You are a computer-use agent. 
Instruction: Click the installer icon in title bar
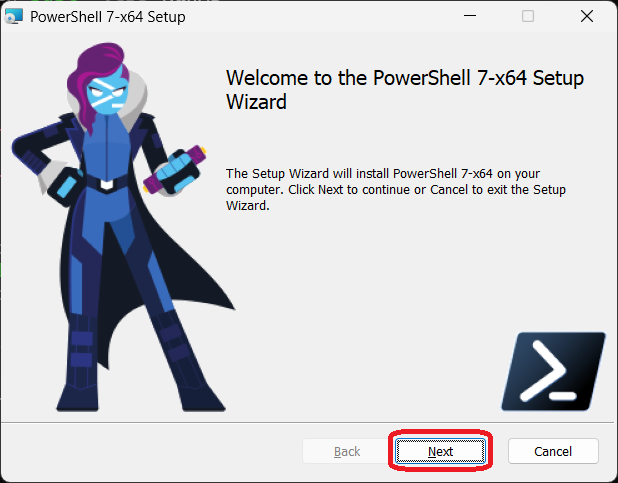pos(14,17)
